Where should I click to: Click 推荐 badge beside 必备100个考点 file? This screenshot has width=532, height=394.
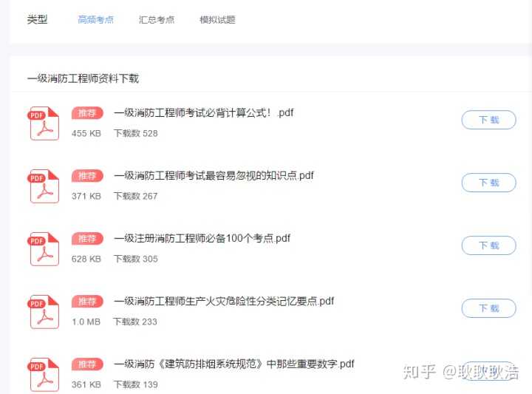[87, 239]
